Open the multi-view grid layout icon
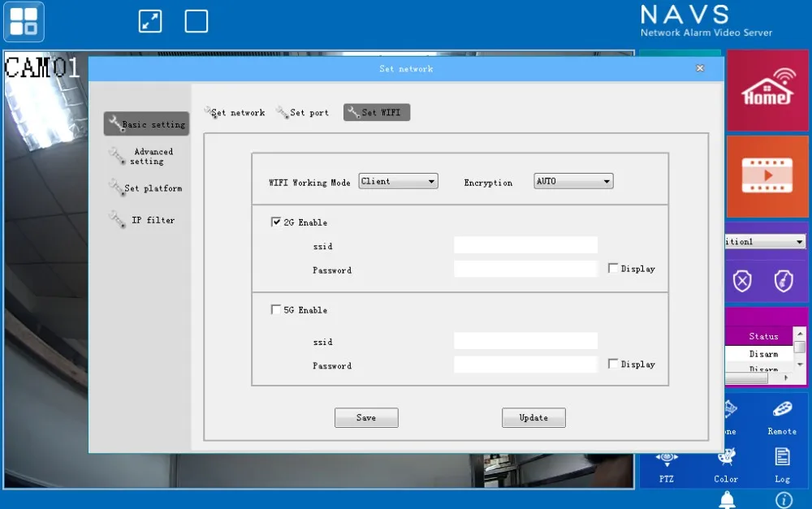Image resolution: width=812 pixels, height=509 pixels. coord(24,22)
